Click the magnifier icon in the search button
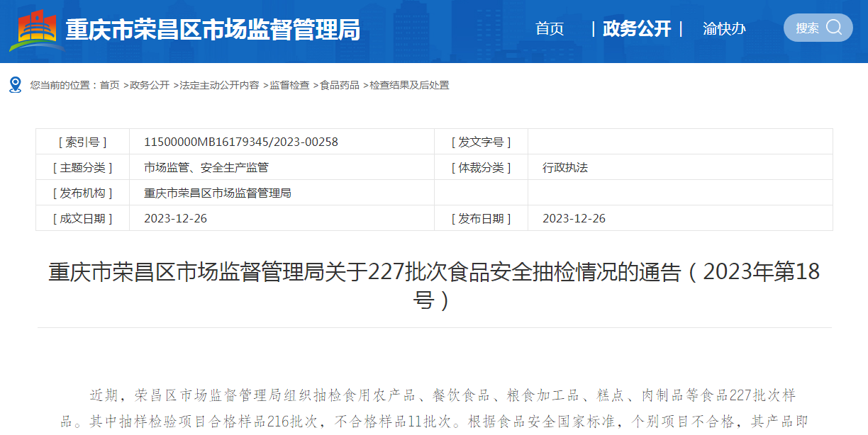Screen dimensions: 868x435 [x=834, y=28]
